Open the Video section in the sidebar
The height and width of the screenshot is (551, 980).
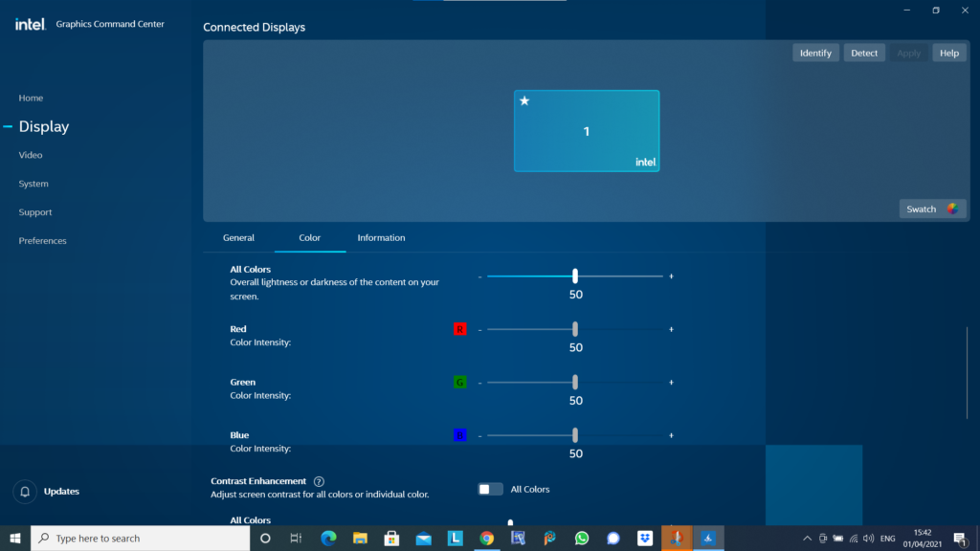(x=31, y=155)
